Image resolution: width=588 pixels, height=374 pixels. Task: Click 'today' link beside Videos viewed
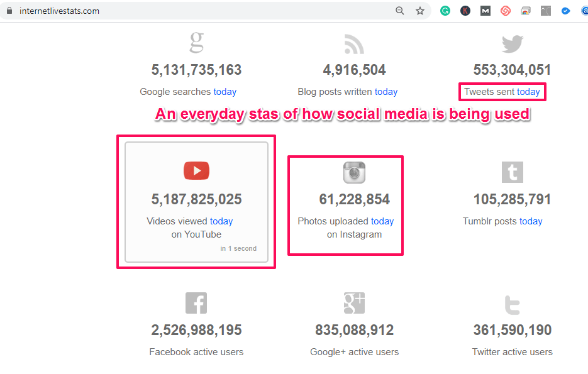tap(221, 221)
